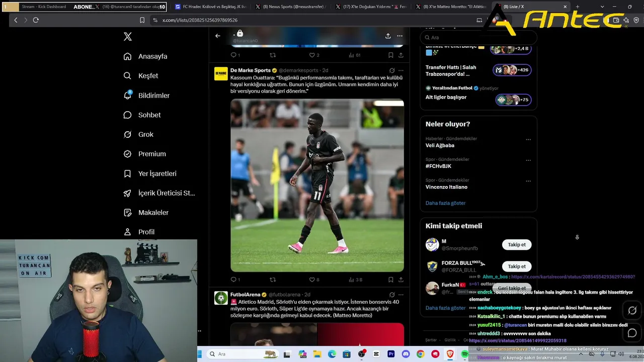The width and height of the screenshot is (644, 362).
Task: Open Sohbet in the sidebar
Action: coord(142,115)
